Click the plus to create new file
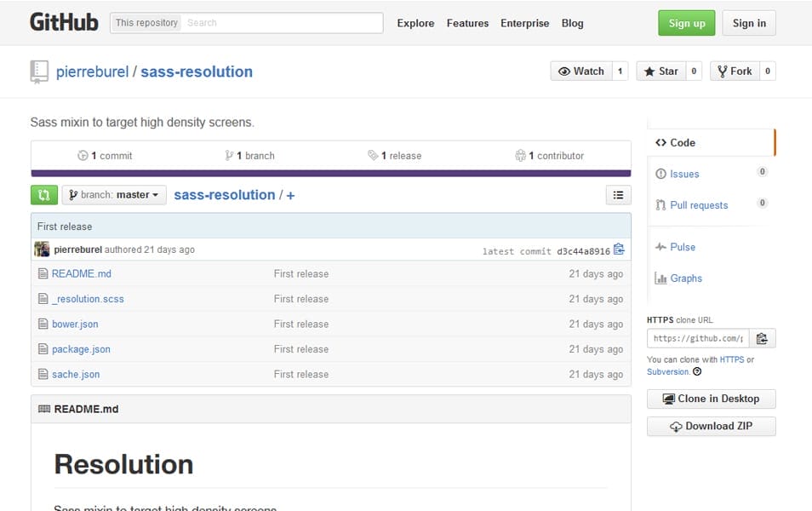 [x=290, y=195]
